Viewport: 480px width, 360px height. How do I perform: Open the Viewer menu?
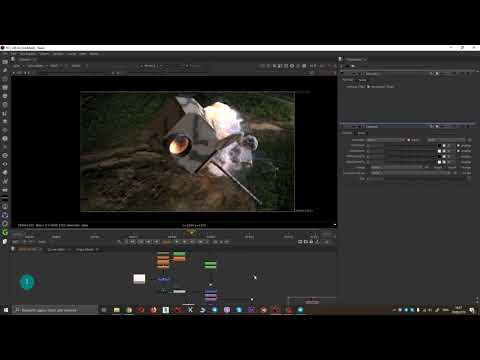pos(44,54)
